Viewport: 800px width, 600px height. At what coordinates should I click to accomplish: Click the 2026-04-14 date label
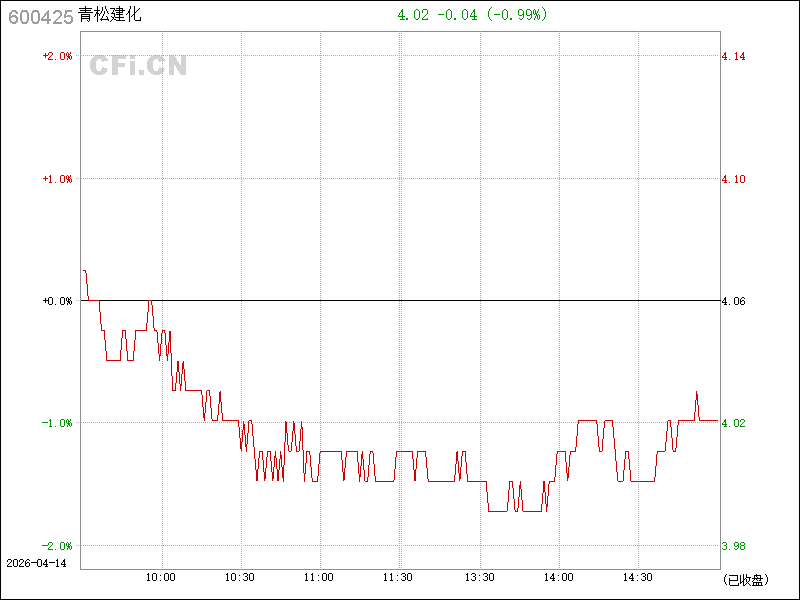pos(36,564)
